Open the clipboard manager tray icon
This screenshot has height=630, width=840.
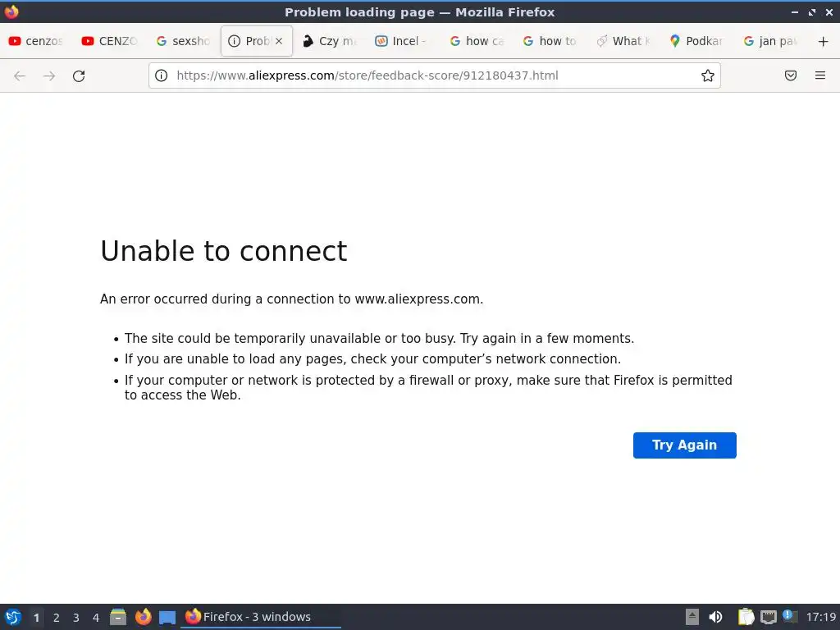click(x=746, y=617)
